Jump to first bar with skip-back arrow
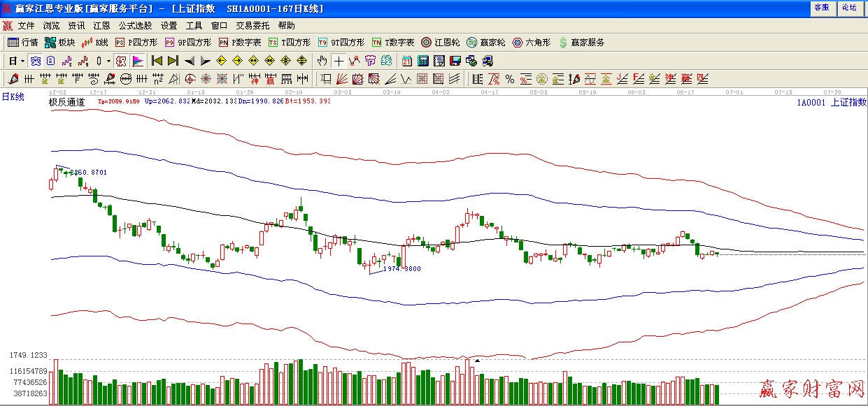This screenshot has width=868, height=406. (157, 61)
